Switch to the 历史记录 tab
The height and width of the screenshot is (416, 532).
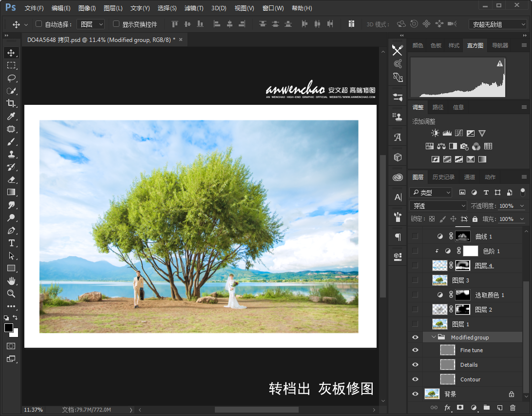click(443, 177)
